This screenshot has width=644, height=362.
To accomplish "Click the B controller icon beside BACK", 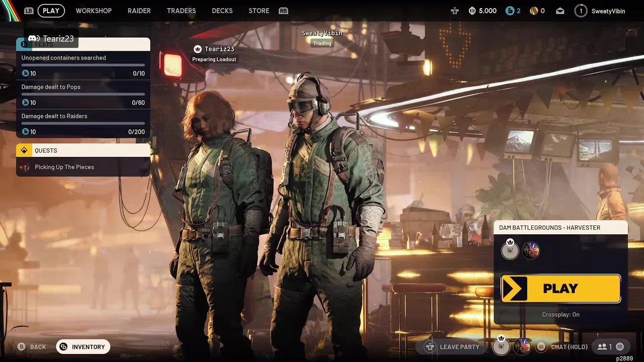I will (22, 347).
